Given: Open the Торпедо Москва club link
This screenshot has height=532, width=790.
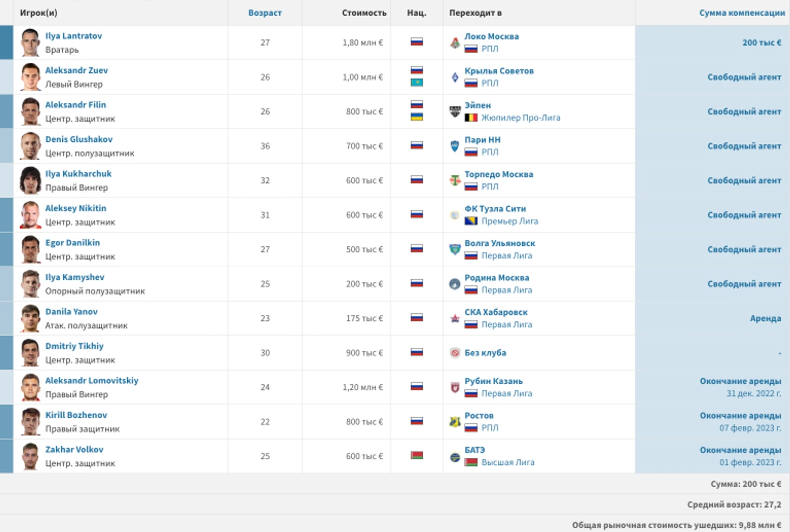Looking at the screenshot, I should coord(499,174).
